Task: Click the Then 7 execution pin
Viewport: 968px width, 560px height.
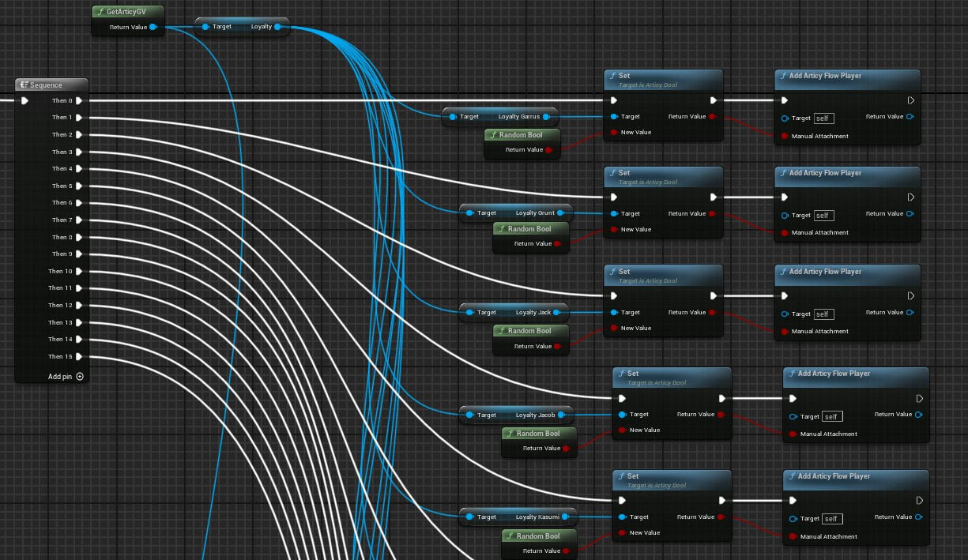Action: click(79, 220)
